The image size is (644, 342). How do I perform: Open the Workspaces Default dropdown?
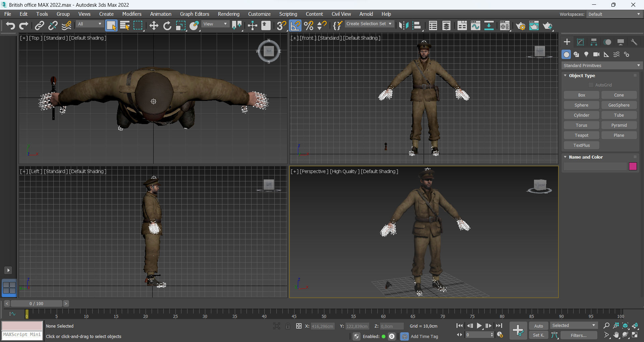pyautogui.click(x=614, y=14)
